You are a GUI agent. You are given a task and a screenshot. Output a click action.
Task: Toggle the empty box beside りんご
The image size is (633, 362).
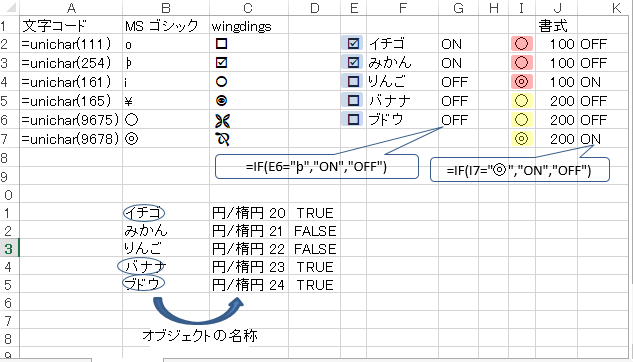[x=353, y=81]
